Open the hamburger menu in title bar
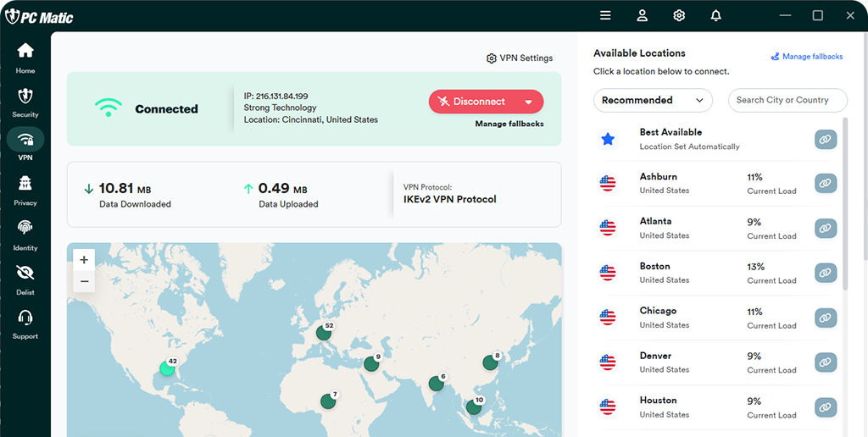 605,15
